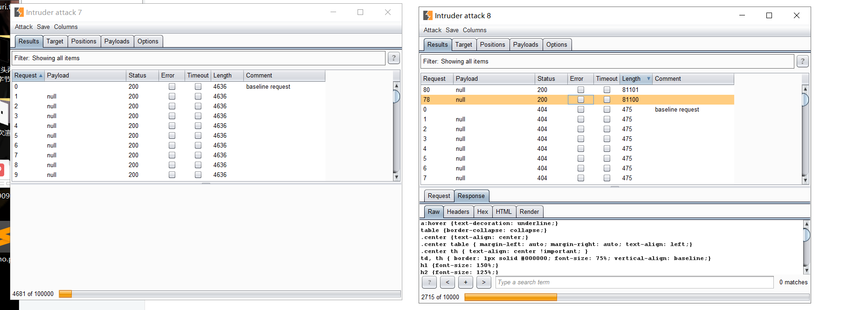Open the filter bar in Intruder attack 8
868x310 pixels.
pos(607,61)
